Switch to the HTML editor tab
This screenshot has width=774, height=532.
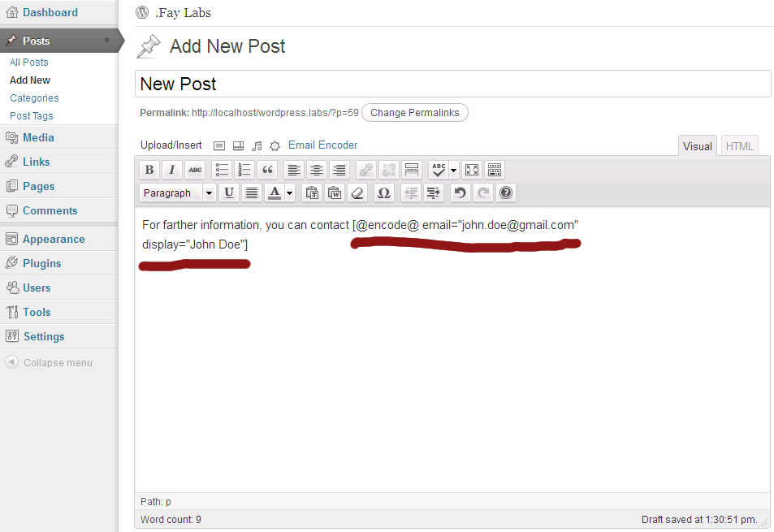click(x=739, y=146)
